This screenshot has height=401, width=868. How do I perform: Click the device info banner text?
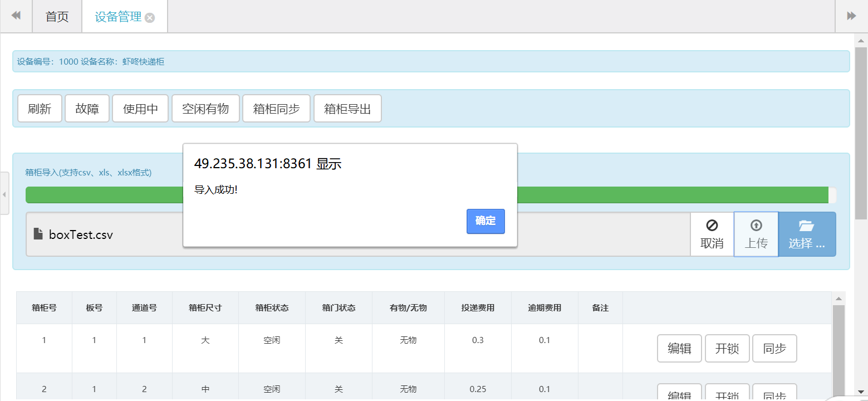(x=91, y=62)
